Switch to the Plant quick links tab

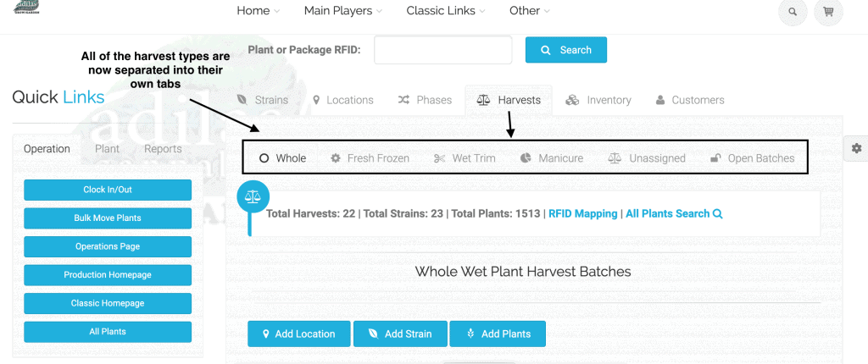[107, 149]
